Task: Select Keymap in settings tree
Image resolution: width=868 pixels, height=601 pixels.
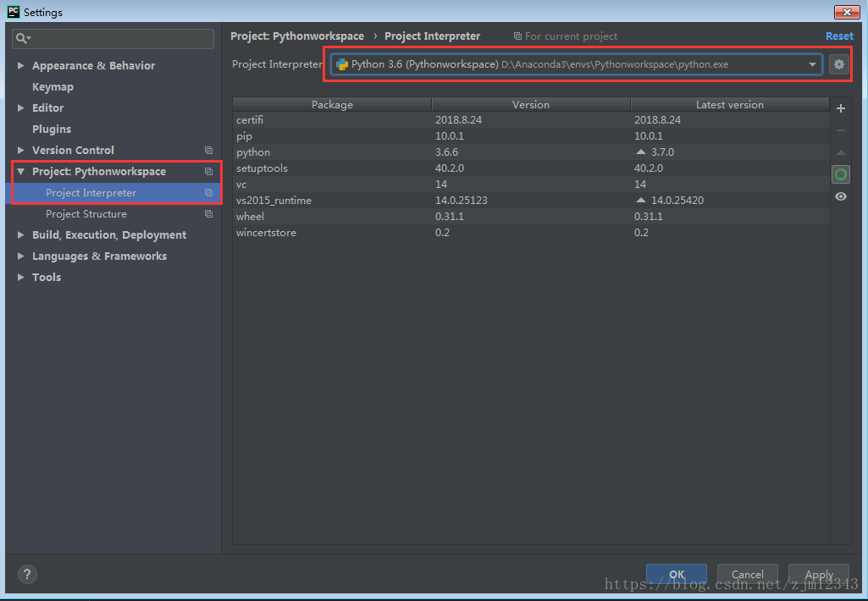Action: click(x=53, y=87)
